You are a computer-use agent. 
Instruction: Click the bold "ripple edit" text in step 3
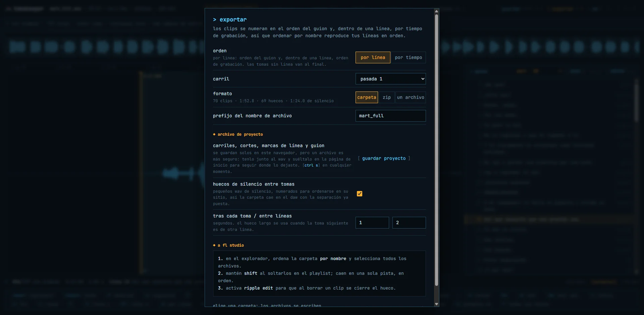pos(258,288)
